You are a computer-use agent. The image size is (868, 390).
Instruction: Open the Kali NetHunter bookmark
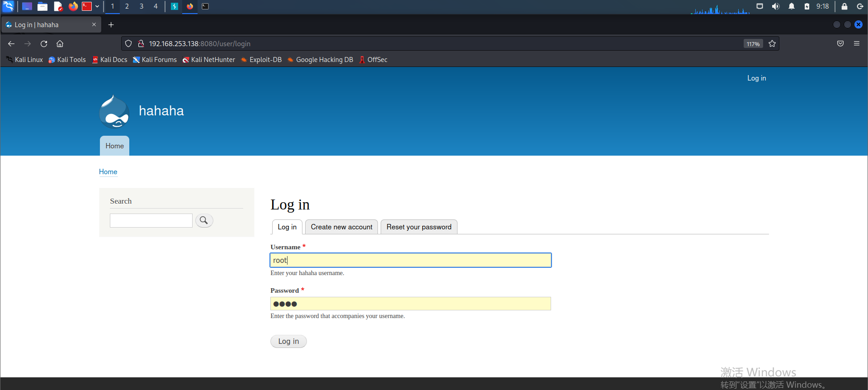coord(209,60)
